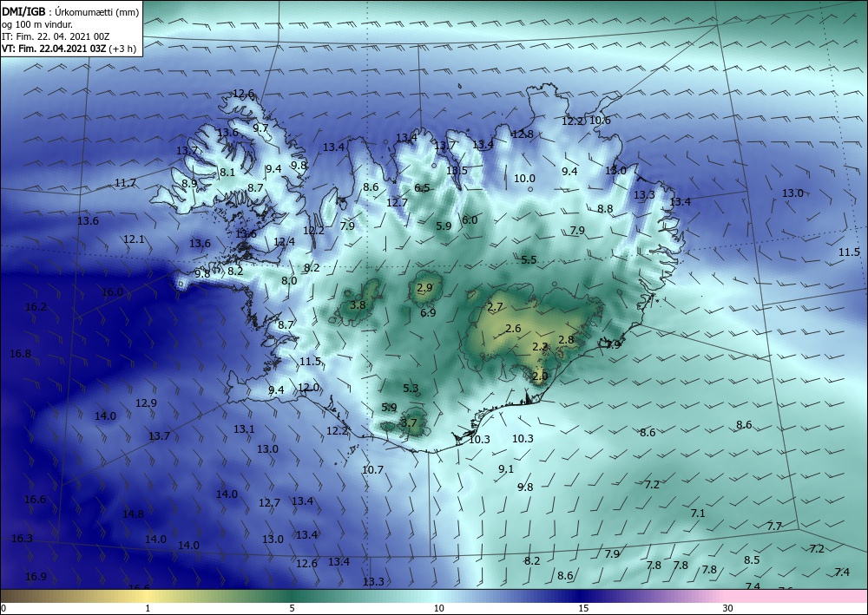Click the 2.2 value on the glacier

[x=540, y=347]
